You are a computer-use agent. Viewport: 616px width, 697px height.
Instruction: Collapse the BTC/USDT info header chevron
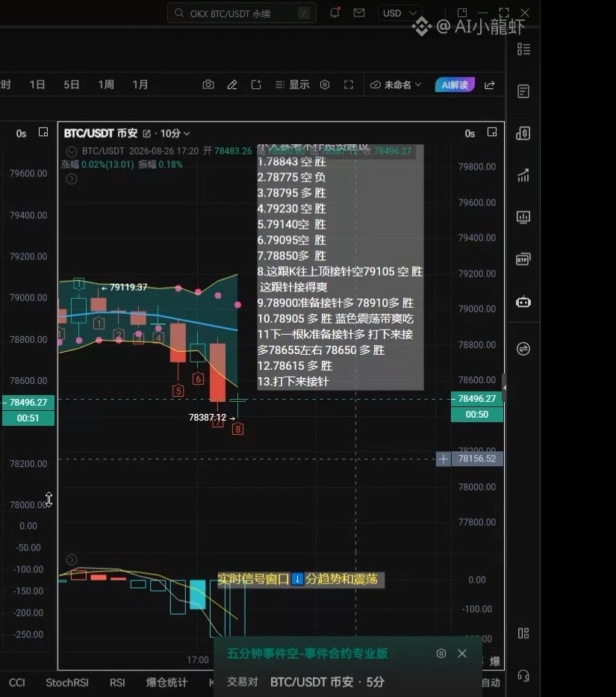coord(72,152)
